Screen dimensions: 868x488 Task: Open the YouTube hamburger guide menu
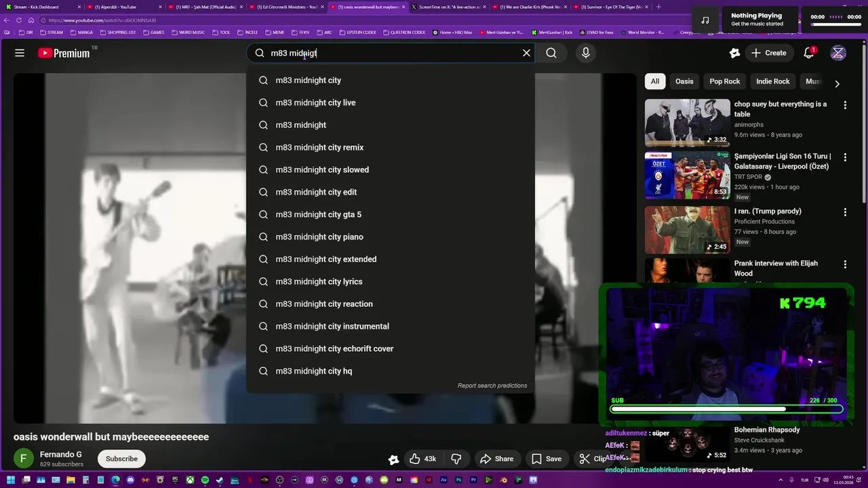pyautogui.click(x=20, y=53)
